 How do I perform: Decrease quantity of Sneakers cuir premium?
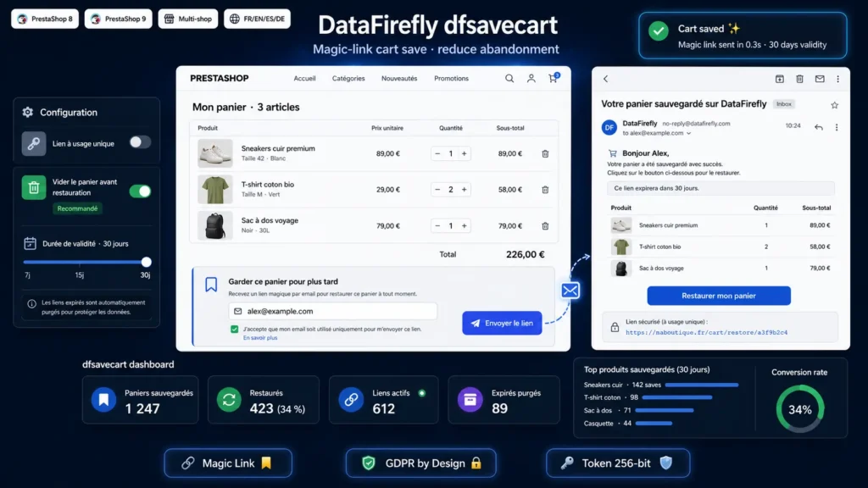[x=437, y=154]
